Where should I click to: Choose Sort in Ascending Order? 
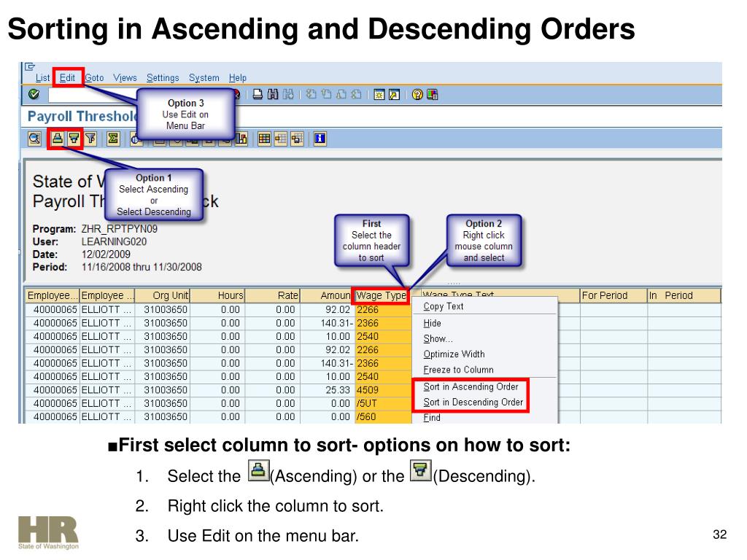(x=471, y=386)
